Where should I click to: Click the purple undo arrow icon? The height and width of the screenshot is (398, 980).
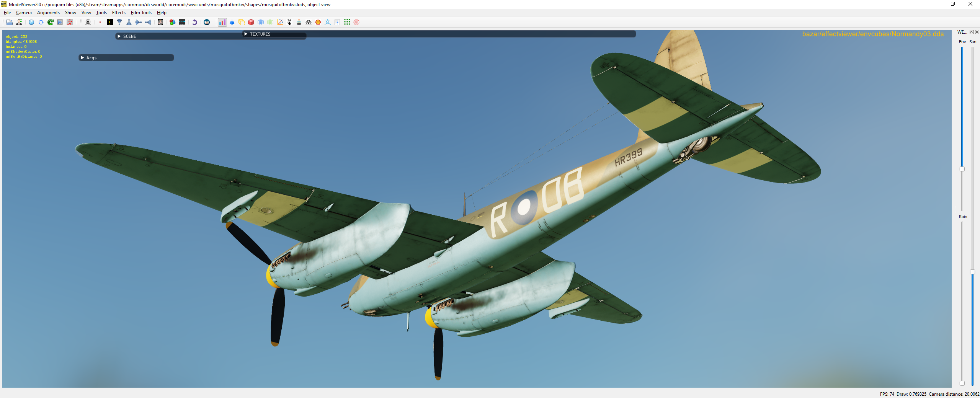click(194, 22)
